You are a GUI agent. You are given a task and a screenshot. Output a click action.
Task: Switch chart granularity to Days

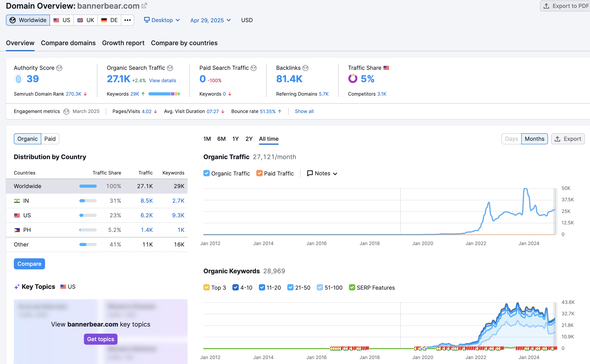pos(511,139)
